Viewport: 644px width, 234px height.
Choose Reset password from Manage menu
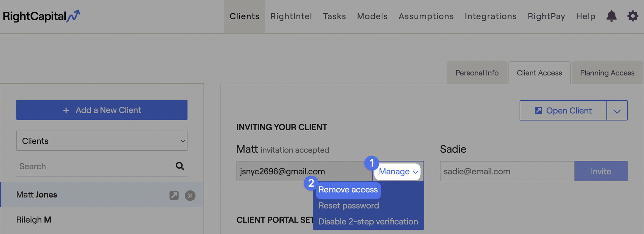[349, 205]
